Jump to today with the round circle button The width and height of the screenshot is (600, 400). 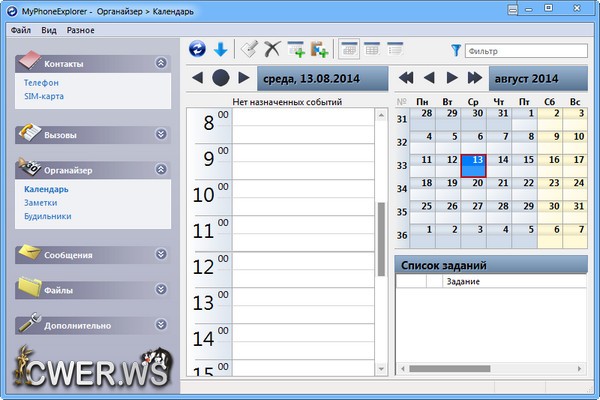pyautogui.click(x=220, y=78)
